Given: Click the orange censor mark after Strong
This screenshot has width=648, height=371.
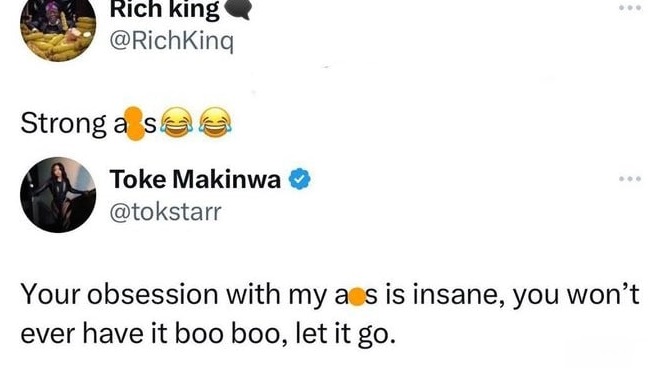Looking at the screenshot, I should (135, 124).
